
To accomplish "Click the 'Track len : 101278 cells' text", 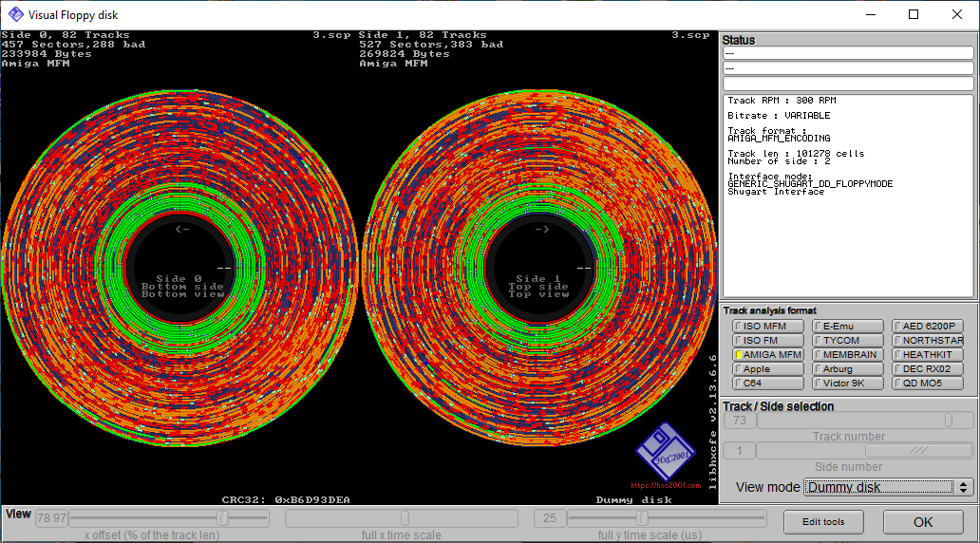I will [x=796, y=154].
